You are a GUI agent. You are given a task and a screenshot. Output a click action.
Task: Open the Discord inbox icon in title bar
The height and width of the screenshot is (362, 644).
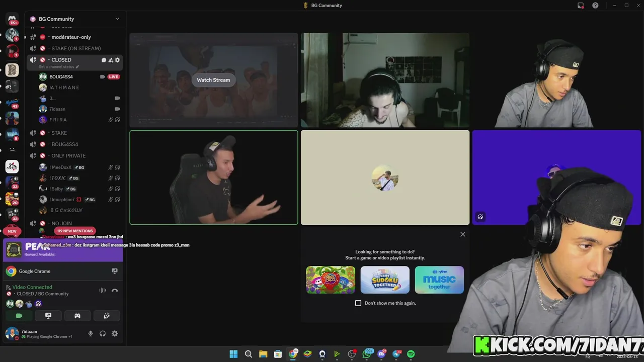(581, 6)
